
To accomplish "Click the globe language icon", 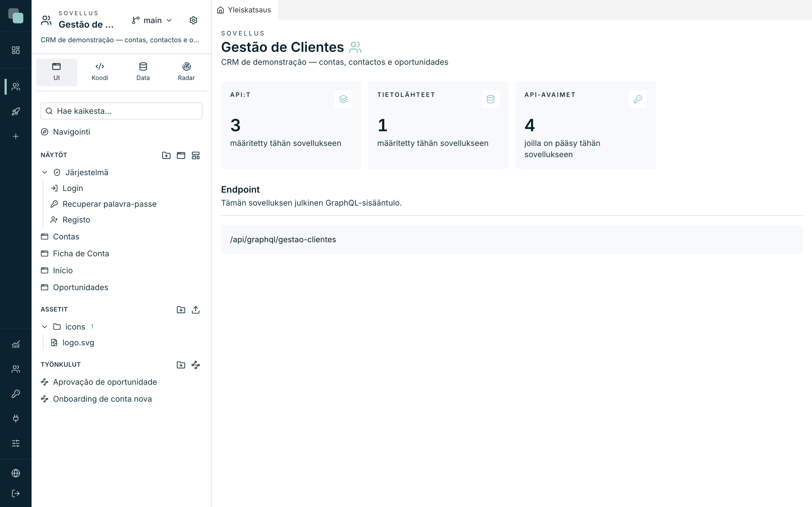I will point(16,473).
